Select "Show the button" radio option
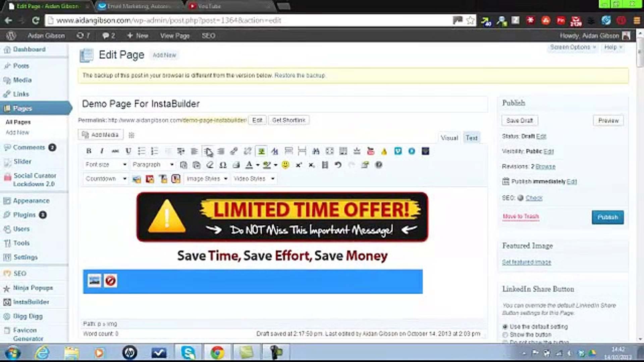The image size is (644, 362). coord(505,335)
